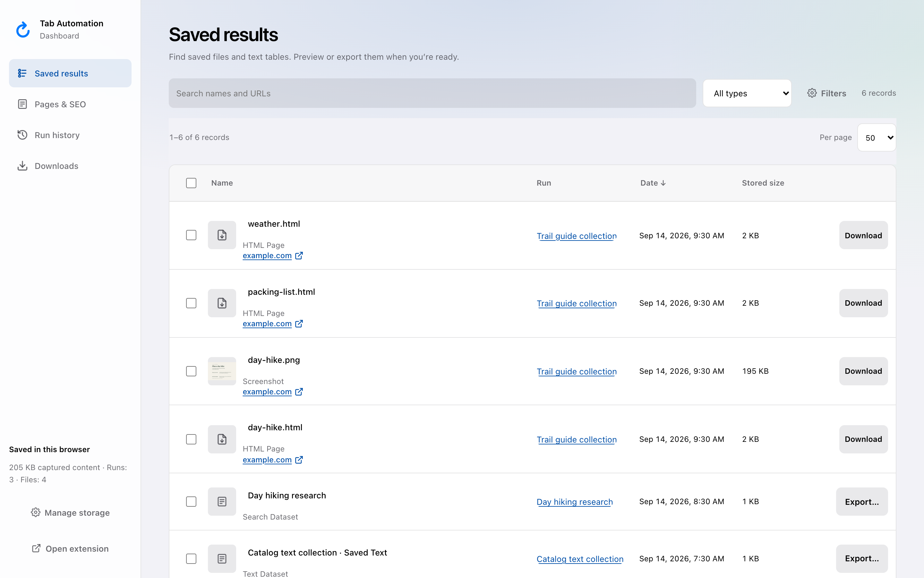Click the Manage storage button

click(70, 512)
